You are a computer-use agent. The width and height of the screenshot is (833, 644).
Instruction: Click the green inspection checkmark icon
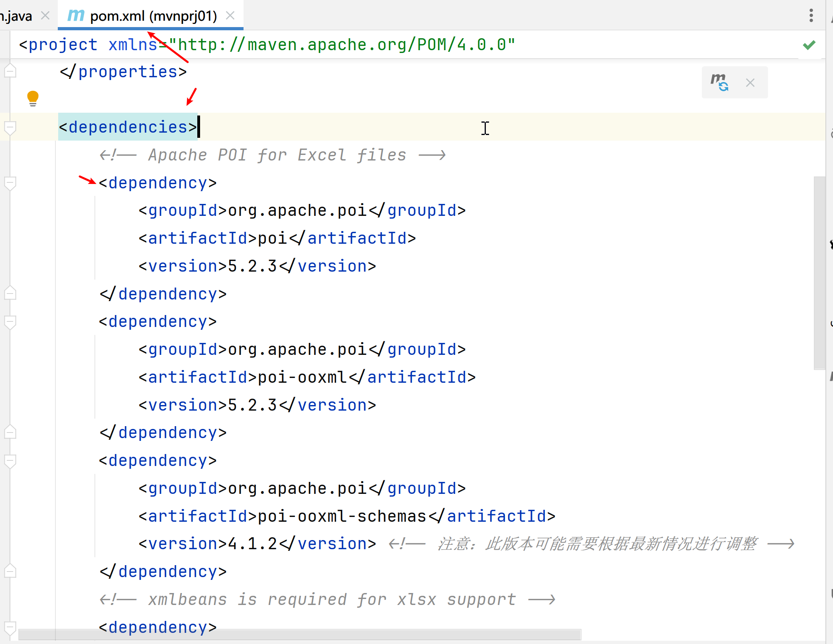(x=809, y=45)
